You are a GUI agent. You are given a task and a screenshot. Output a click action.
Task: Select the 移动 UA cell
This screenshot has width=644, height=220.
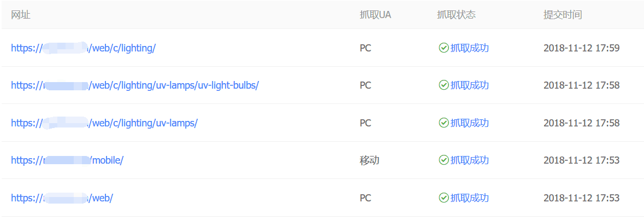[369, 160]
